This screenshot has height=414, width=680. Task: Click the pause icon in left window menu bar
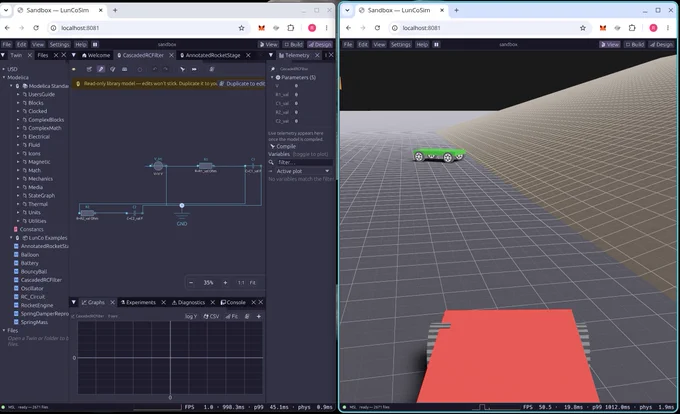pyautogui.click(x=95, y=44)
